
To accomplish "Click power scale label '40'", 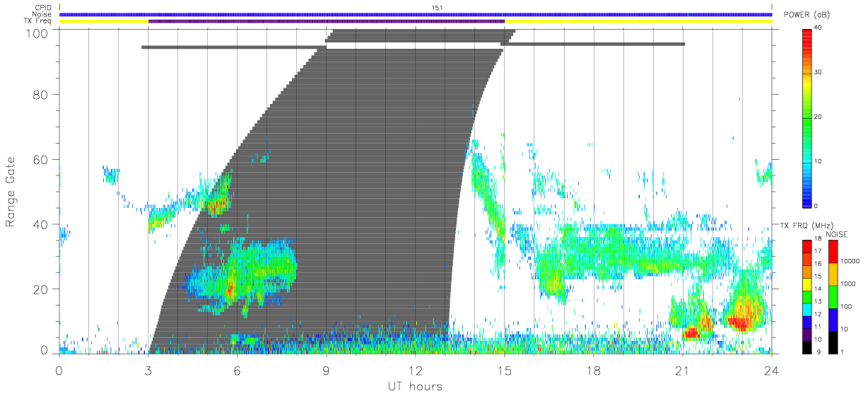I will tap(819, 28).
